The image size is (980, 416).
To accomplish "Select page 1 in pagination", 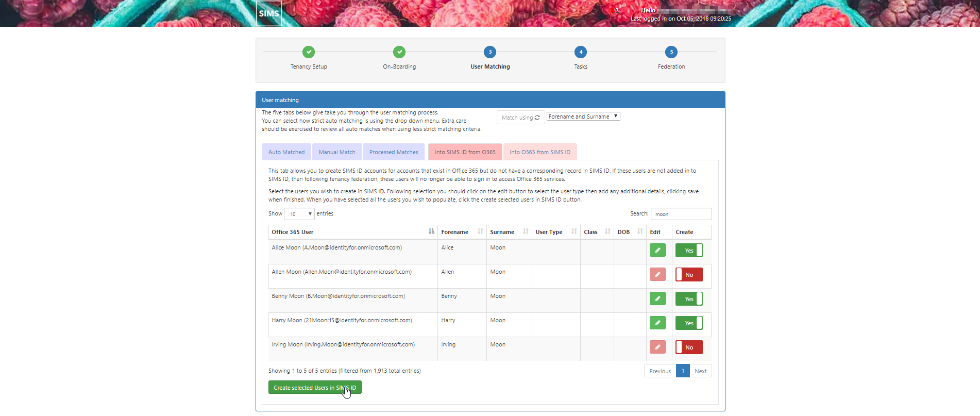I will click(683, 371).
